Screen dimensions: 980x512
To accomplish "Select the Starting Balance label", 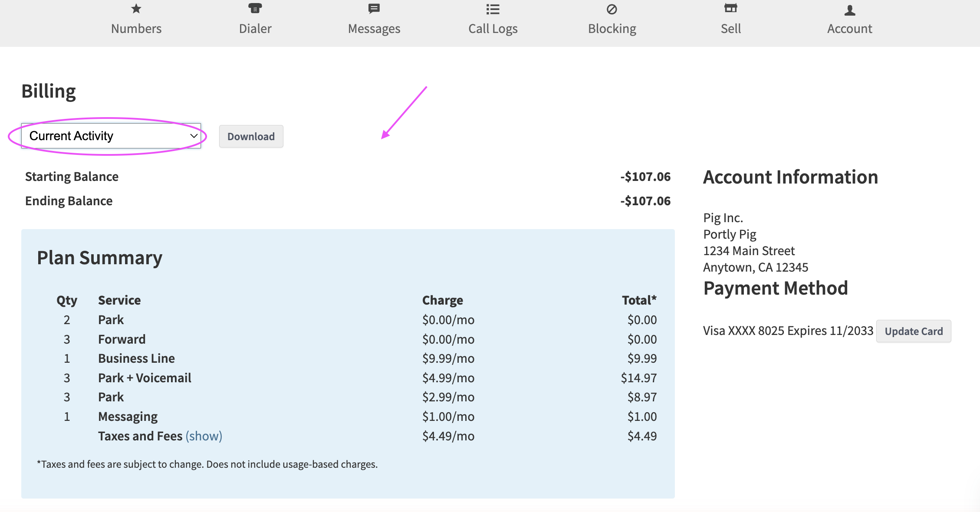I will point(72,177).
